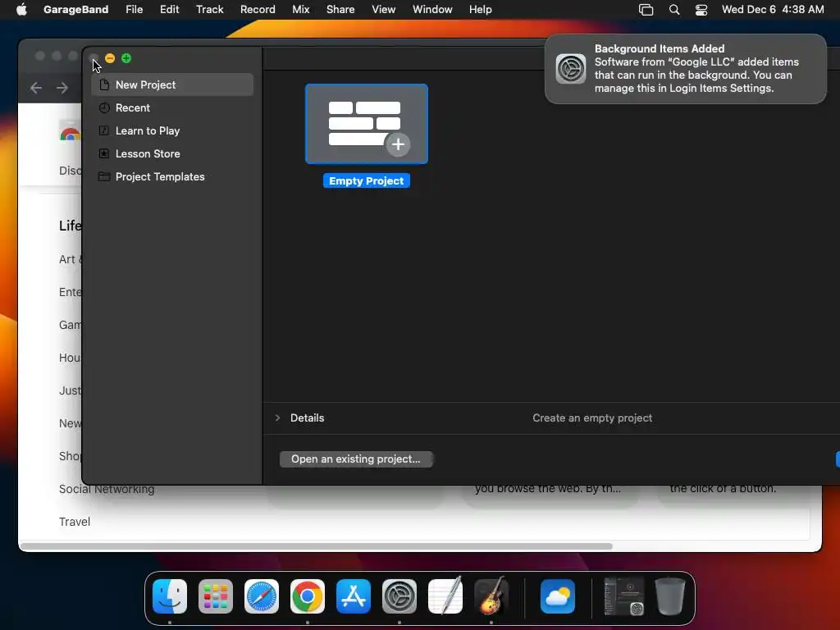Viewport: 840px width, 630px height.
Task: Click back arrow in background App Store window
Action: coord(36,87)
